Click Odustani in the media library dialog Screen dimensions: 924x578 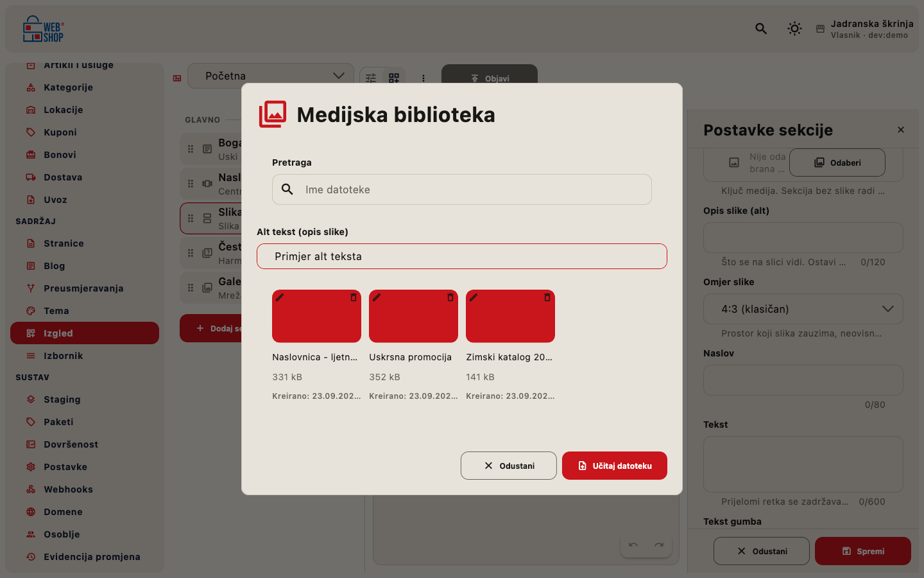tap(509, 466)
